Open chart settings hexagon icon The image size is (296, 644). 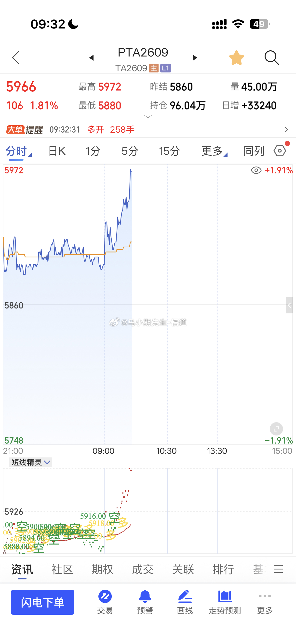280,151
